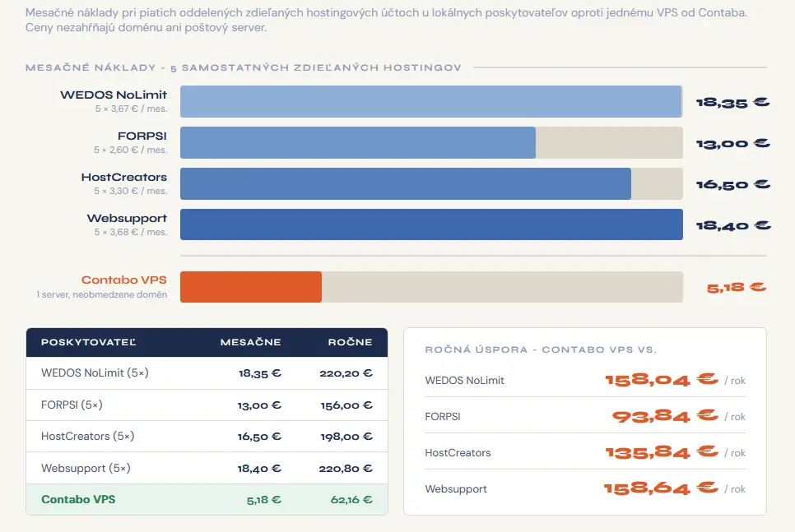Select the 135,84 € HostCreators savings amount
Viewport: 795px width, 532px height.
point(661,452)
